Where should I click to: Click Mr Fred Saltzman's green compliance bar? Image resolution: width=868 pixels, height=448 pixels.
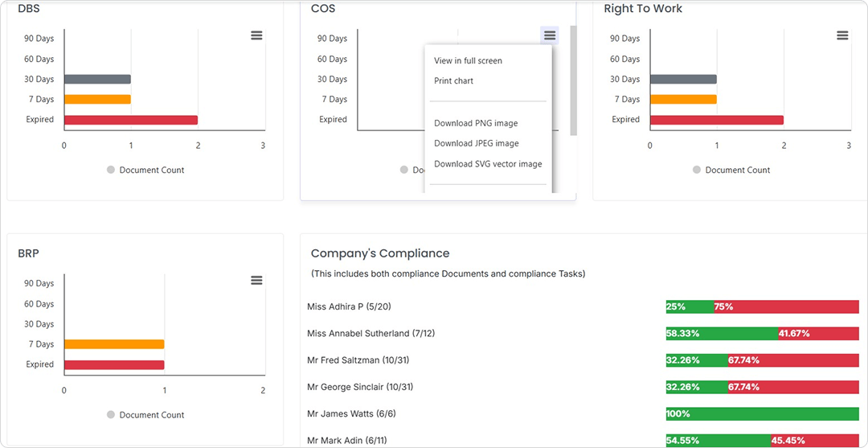pos(696,360)
